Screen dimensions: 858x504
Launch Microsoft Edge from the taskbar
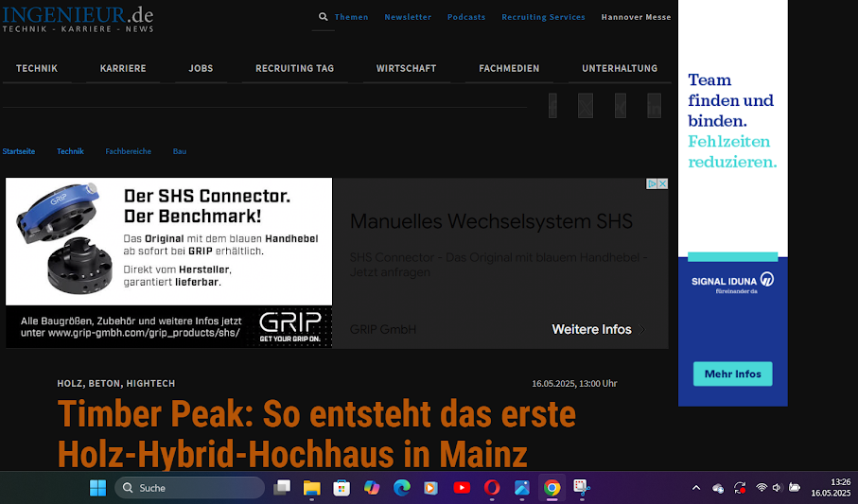(402, 488)
